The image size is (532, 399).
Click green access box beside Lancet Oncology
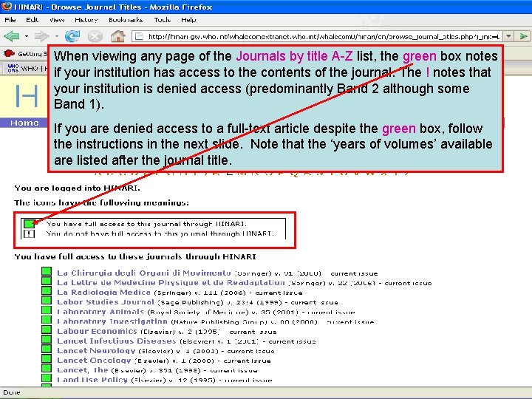(47, 358)
